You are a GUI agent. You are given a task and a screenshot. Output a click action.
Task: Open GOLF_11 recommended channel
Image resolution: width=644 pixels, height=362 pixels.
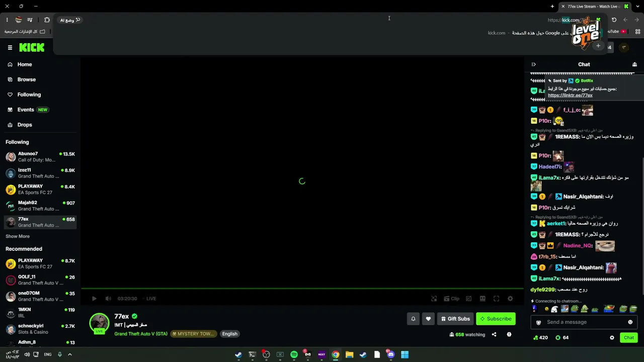tap(40, 280)
